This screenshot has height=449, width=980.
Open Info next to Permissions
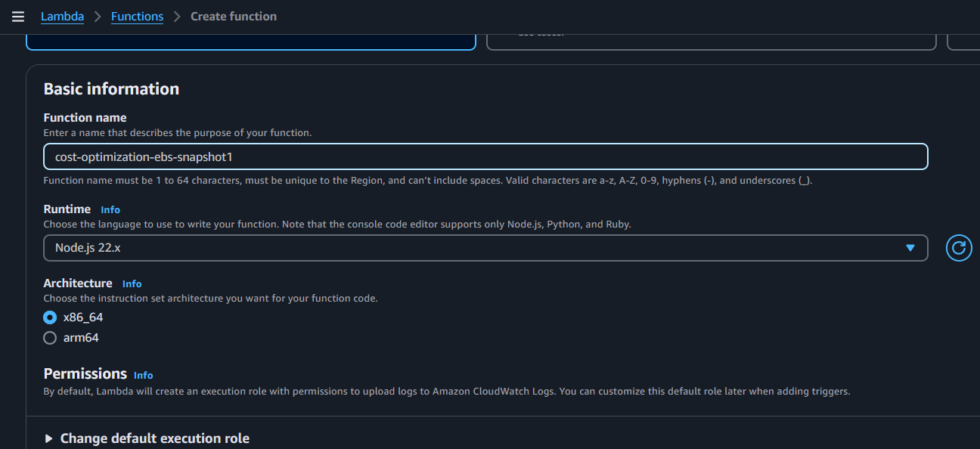coord(143,375)
